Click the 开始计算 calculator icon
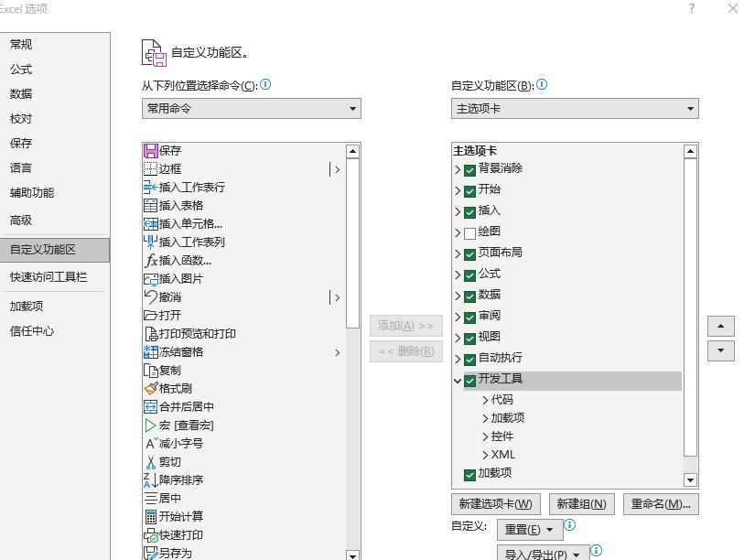 (x=150, y=517)
